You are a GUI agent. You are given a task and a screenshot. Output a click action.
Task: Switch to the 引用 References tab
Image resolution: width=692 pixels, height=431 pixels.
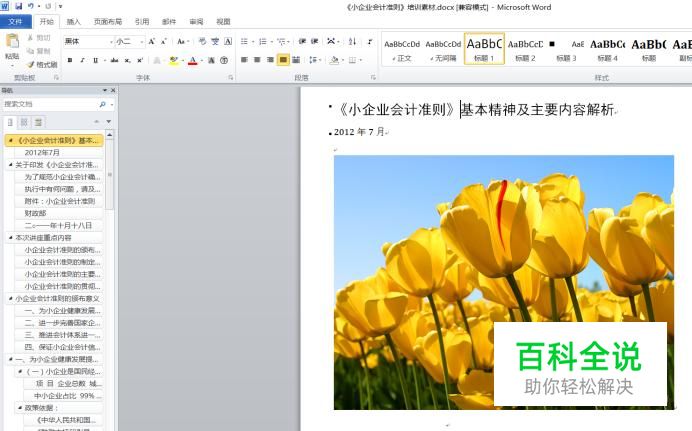pyautogui.click(x=142, y=22)
